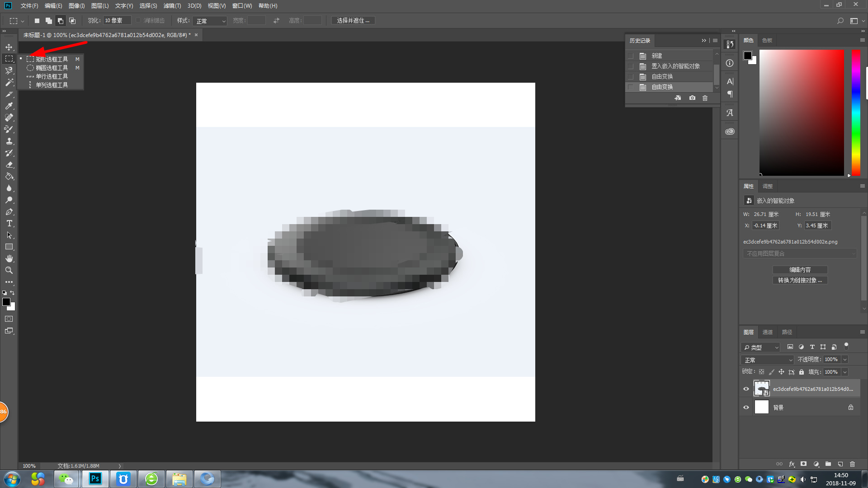868x488 pixels.
Task: Select the Eraser tool
Action: [9, 164]
